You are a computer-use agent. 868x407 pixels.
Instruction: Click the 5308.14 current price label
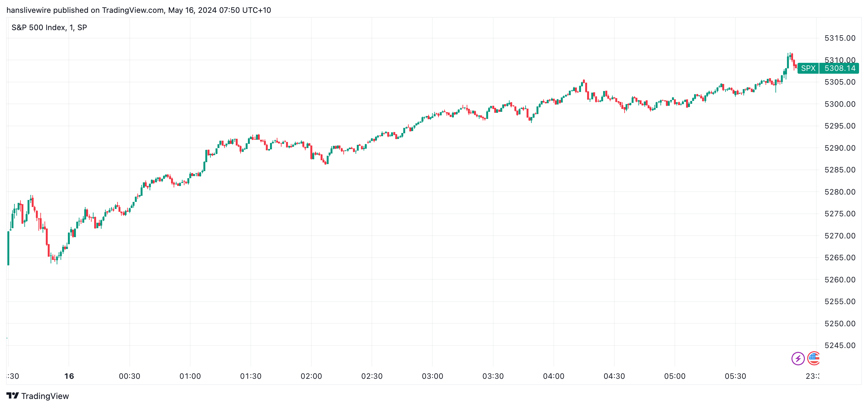click(839, 68)
